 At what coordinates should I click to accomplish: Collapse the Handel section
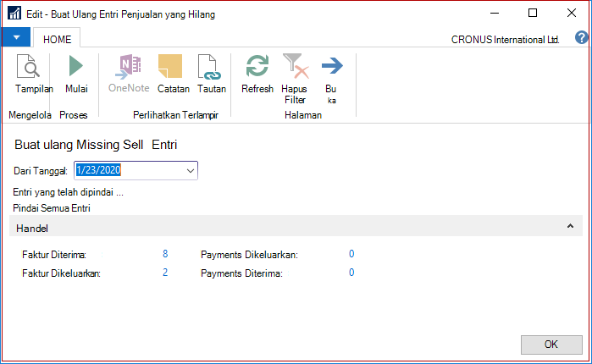tap(570, 226)
